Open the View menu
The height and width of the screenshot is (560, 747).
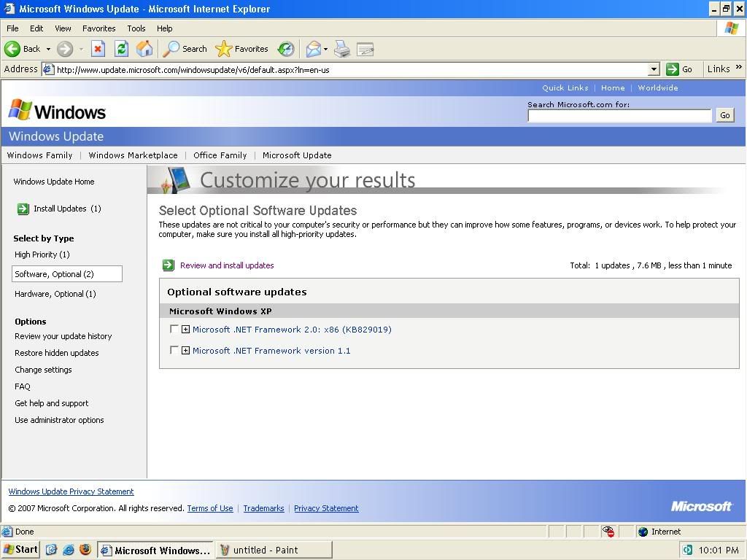pyautogui.click(x=63, y=28)
